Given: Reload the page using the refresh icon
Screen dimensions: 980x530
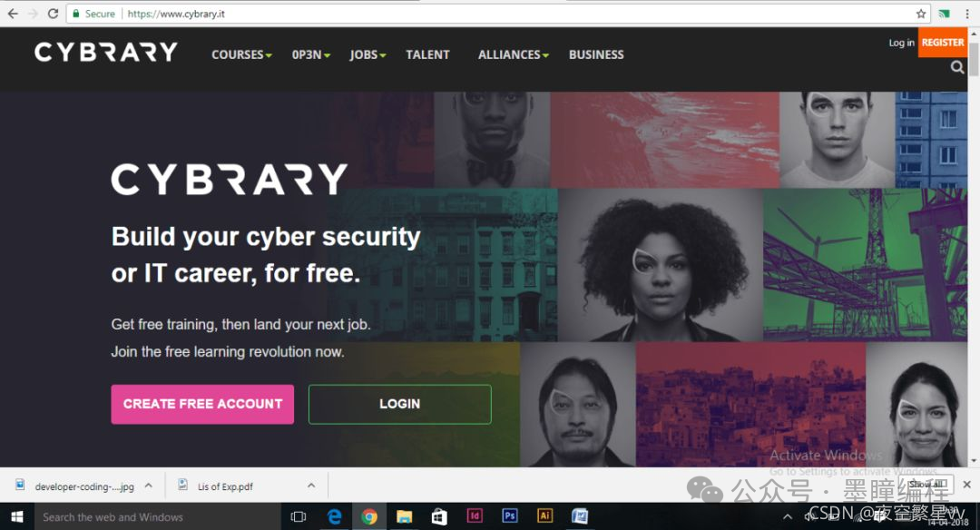Looking at the screenshot, I should pos(54,13).
